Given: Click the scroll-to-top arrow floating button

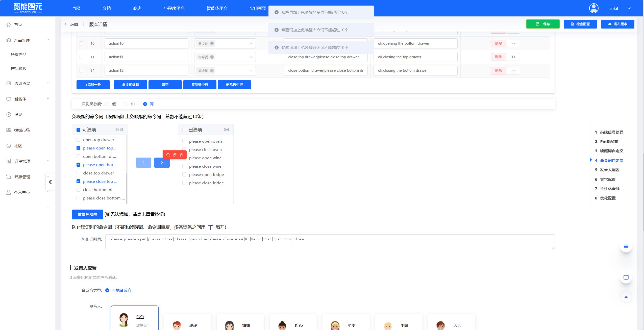Looking at the screenshot, I should 626,297.
